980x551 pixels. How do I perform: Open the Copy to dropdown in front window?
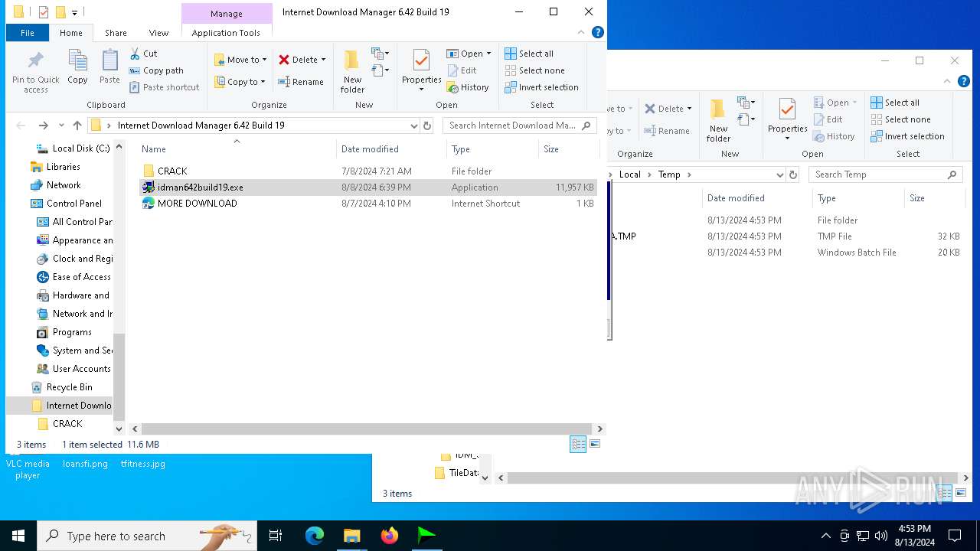pyautogui.click(x=240, y=82)
